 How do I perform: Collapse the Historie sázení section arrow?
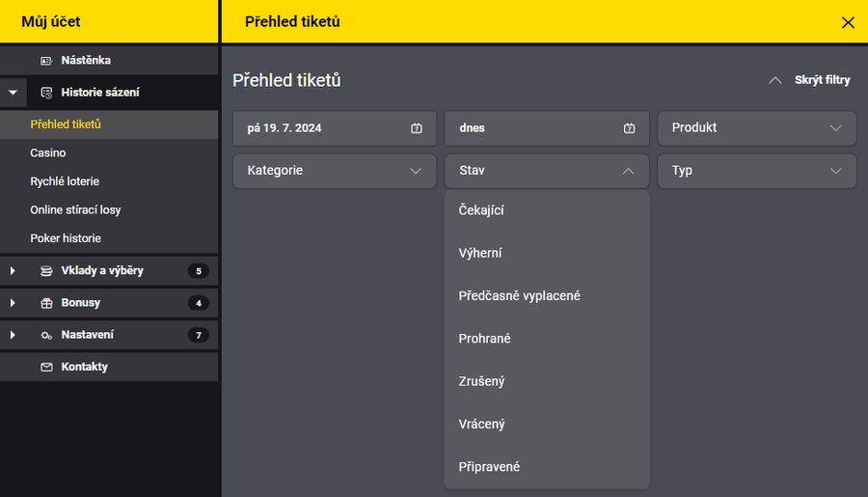pyautogui.click(x=13, y=93)
